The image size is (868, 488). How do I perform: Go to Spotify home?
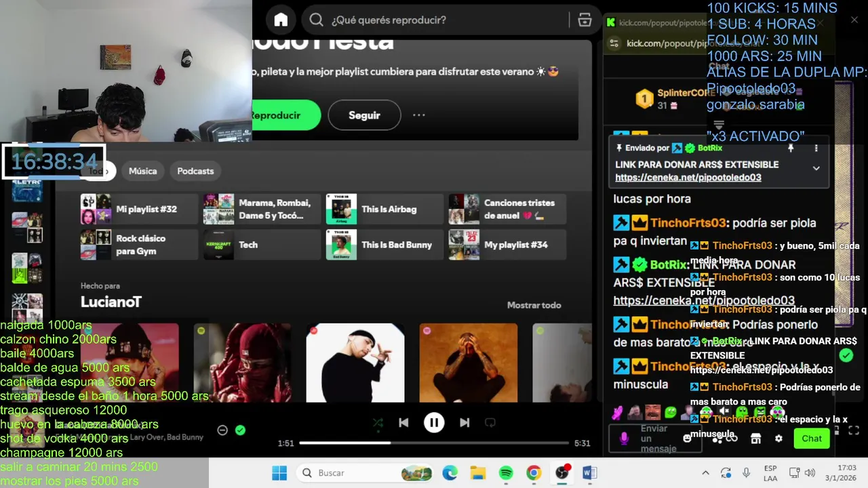pyautogui.click(x=281, y=20)
